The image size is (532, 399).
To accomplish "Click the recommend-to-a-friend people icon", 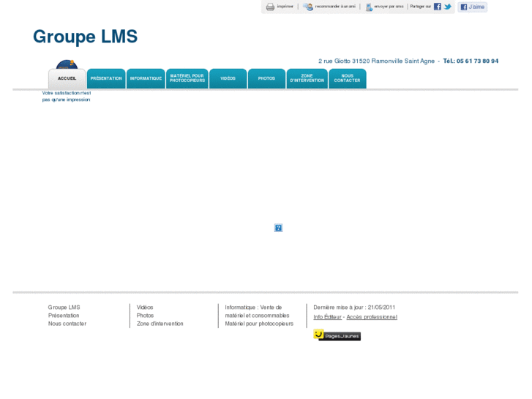I will [308, 7].
